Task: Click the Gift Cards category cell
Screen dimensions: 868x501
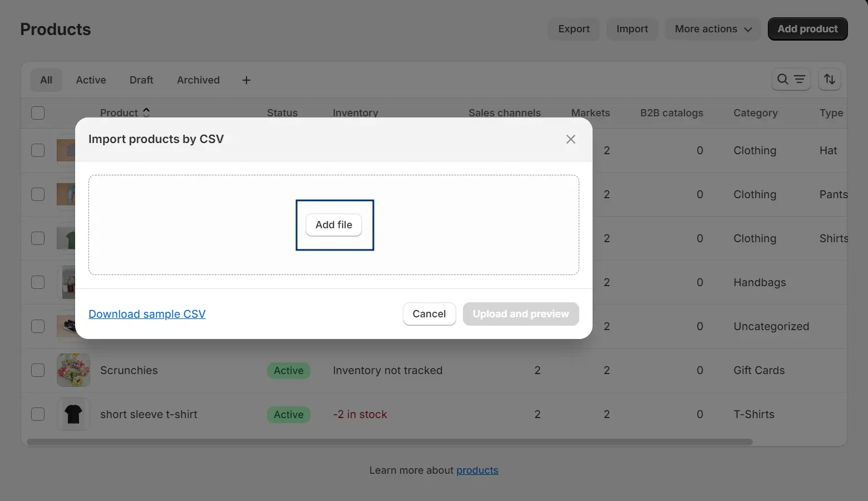Action: (x=759, y=370)
